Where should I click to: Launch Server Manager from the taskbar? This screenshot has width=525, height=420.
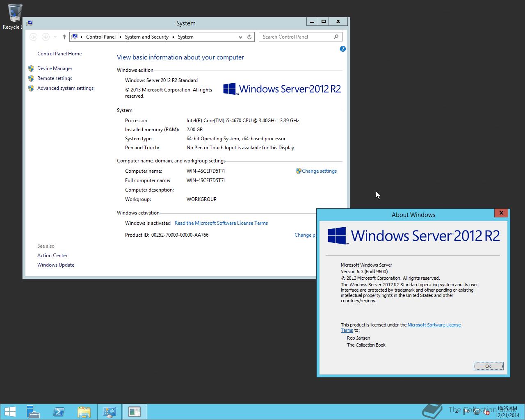point(33,411)
